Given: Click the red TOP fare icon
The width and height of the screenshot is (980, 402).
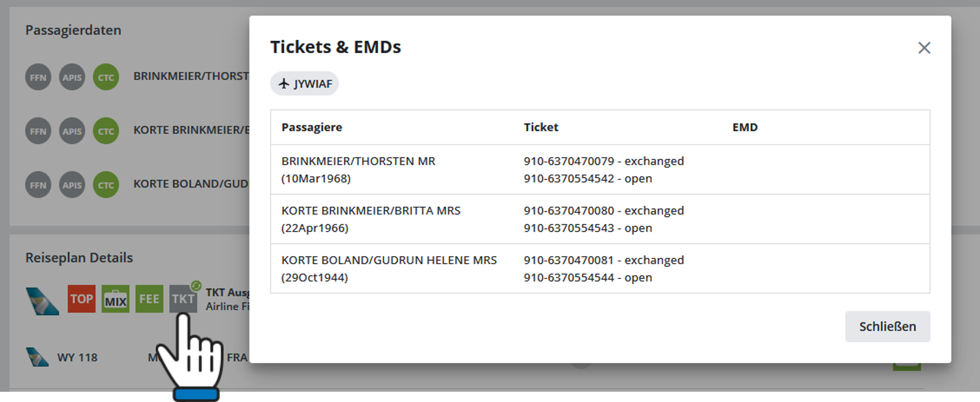Looking at the screenshot, I should (81, 299).
